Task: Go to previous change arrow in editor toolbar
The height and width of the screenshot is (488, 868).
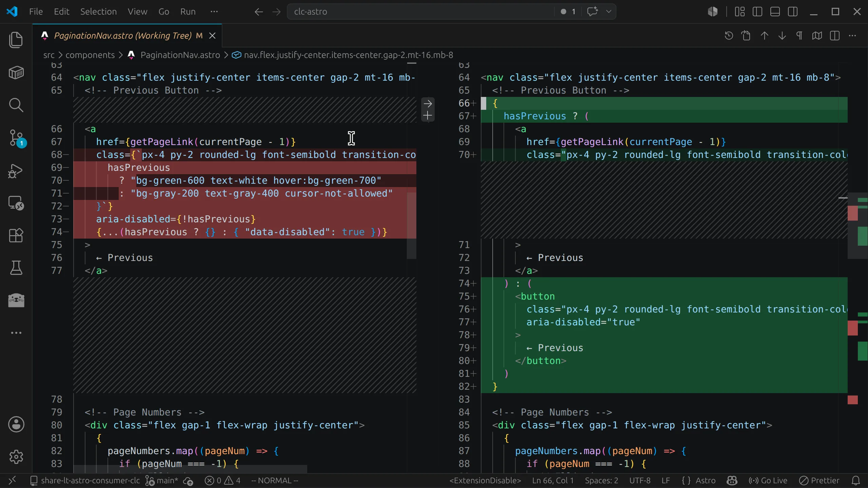Action: click(764, 36)
